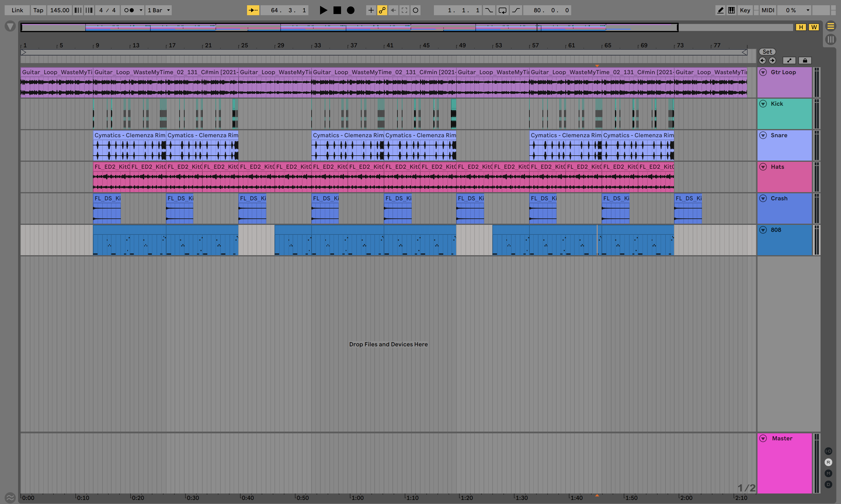Toggle the Punch-Out switch icon
Screen dimensions: 841x504
516,10
